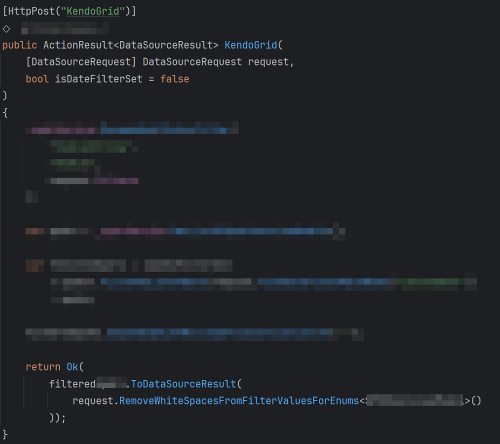Click RemoveWhiteSpacesFromFilterValuesForEnums method call
Screen dimensions: 500x444
pos(239,401)
